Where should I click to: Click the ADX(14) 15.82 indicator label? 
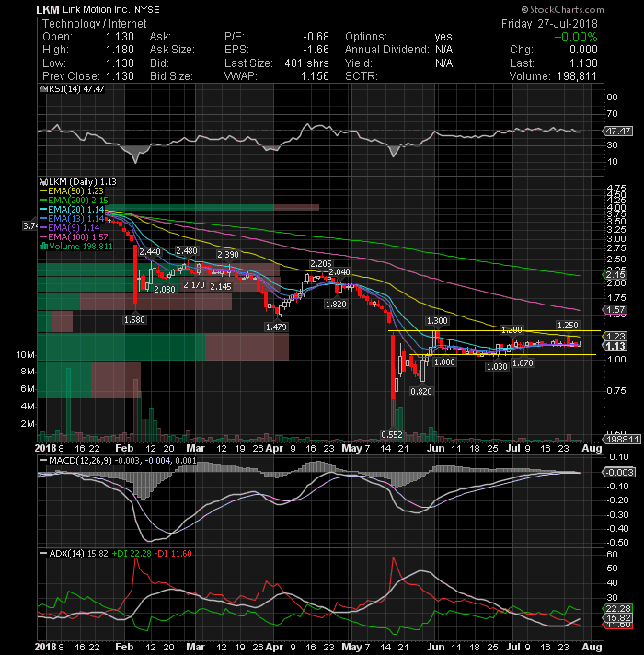click(73, 554)
